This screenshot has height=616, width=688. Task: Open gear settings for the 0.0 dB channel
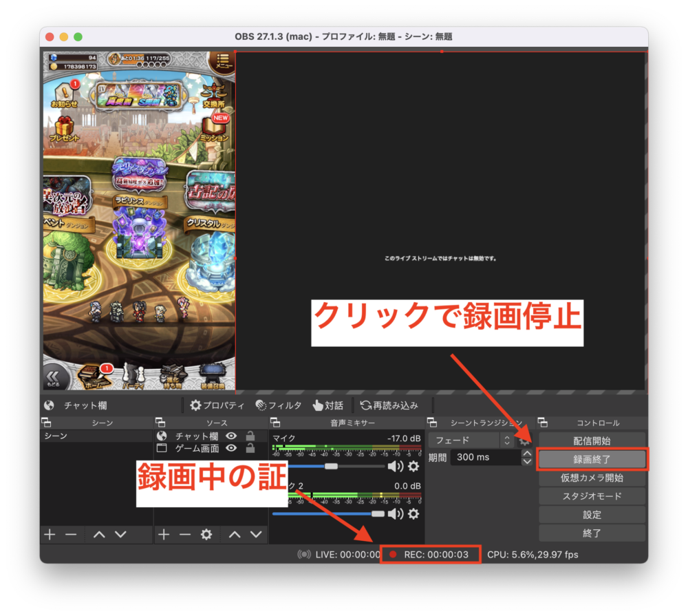[413, 513]
